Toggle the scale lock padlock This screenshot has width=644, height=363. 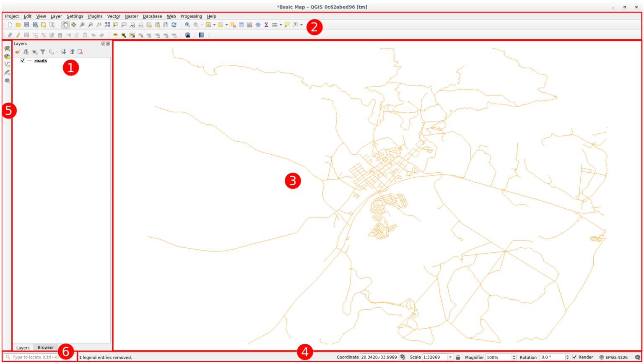[x=458, y=357]
